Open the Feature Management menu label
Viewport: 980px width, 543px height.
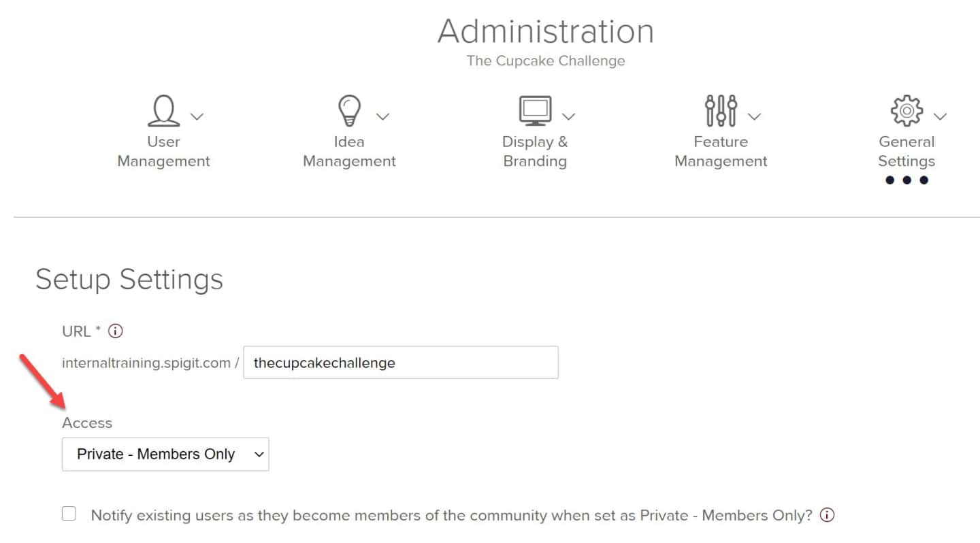click(x=721, y=152)
